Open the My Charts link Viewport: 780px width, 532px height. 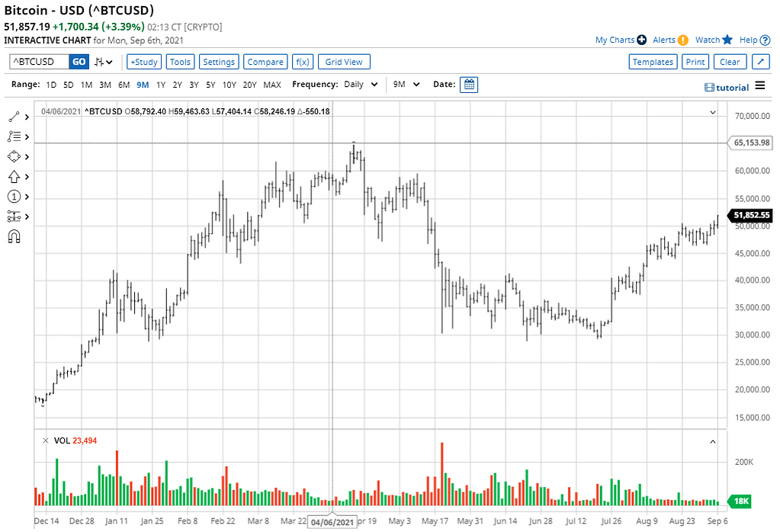615,40
